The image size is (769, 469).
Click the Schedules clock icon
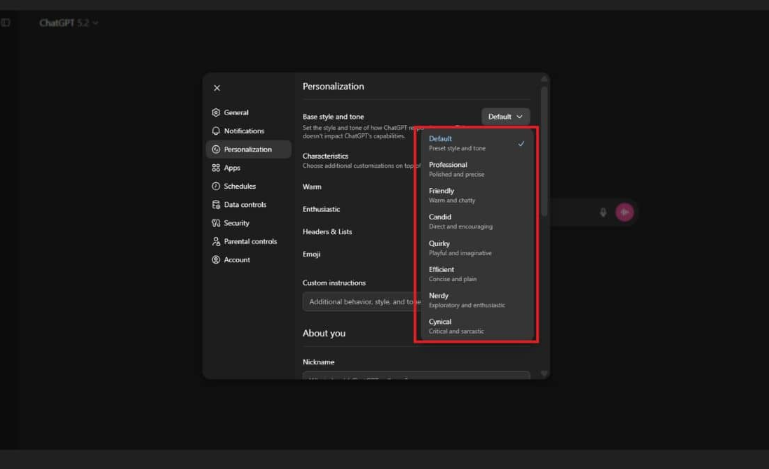click(x=216, y=186)
